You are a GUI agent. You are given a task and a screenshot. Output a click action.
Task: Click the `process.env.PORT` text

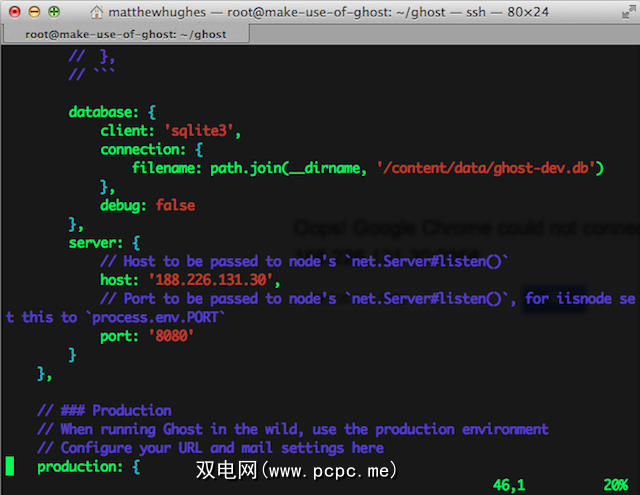[x=155, y=317]
